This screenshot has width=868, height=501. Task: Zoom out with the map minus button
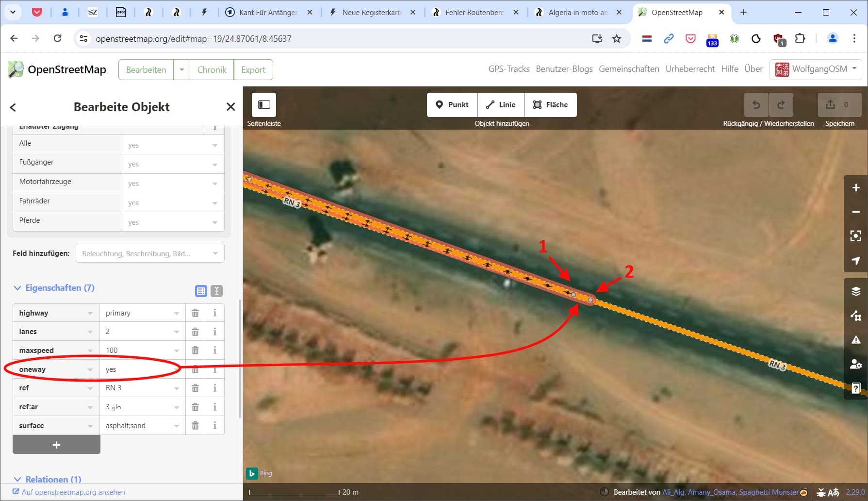click(x=856, y=212)
